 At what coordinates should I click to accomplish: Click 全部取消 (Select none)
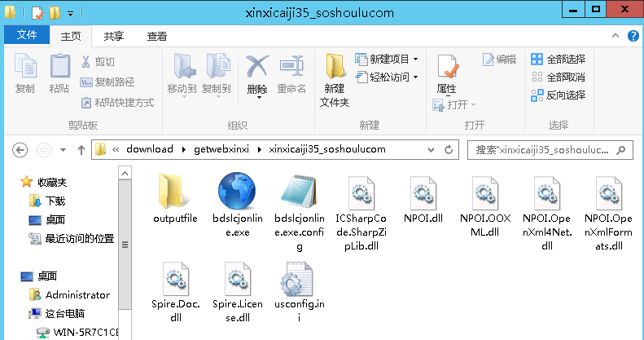(559, 77)
